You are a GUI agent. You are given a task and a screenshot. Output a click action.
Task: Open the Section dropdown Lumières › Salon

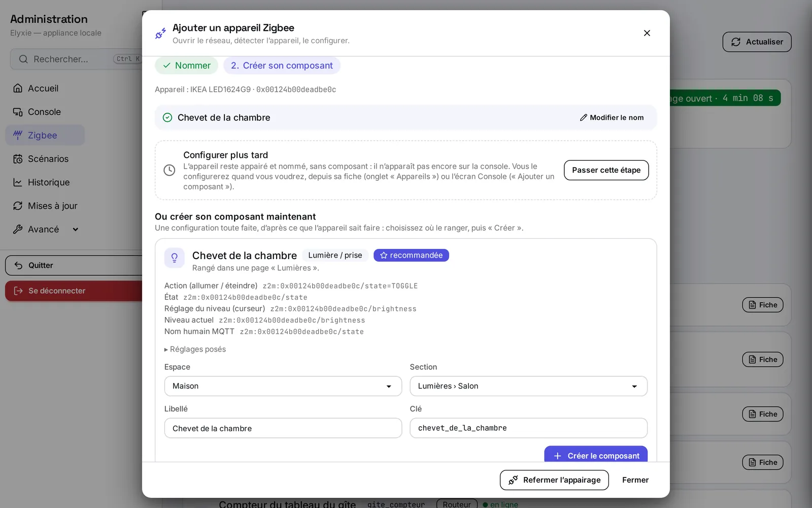click(528, 386)
